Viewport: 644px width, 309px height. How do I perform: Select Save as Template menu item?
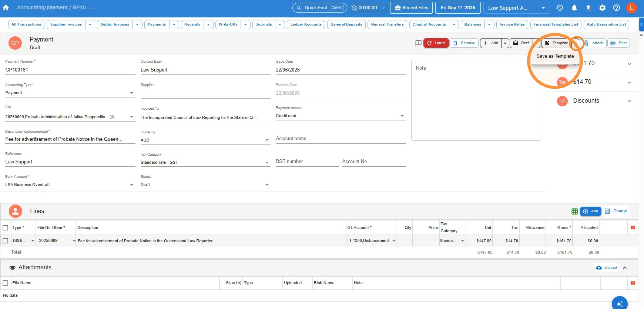(555, 56)
